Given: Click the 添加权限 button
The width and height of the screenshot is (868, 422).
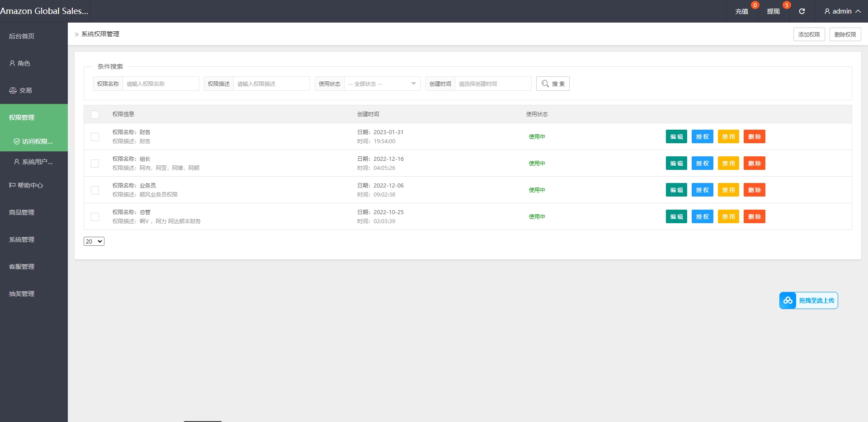Looking at the screenshot, I should 809,34.
